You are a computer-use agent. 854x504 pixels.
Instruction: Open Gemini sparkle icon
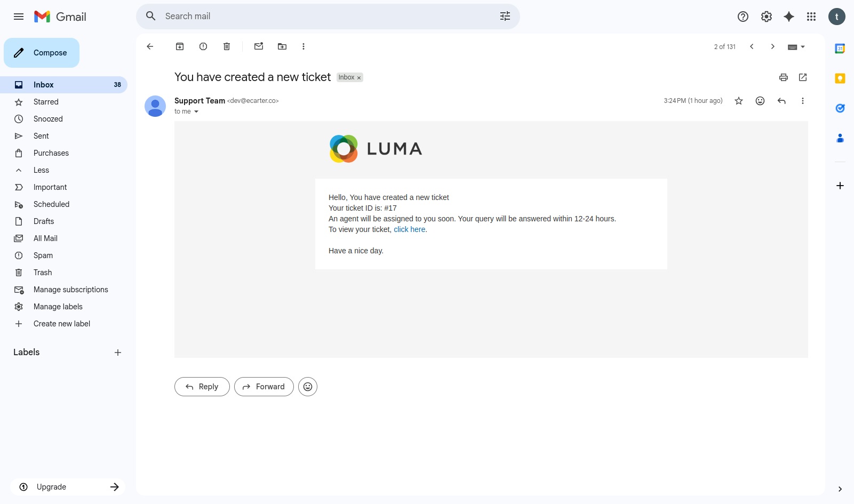point(789,17)
